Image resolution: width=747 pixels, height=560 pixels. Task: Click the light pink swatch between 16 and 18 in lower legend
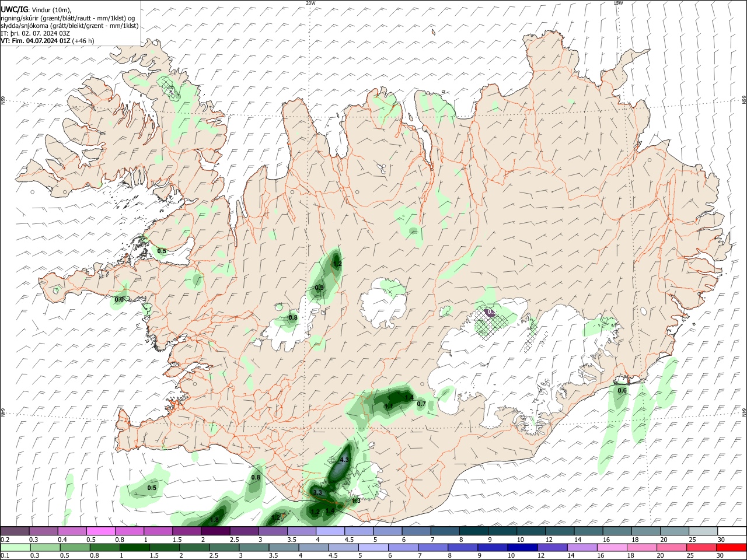pos(612,548)
